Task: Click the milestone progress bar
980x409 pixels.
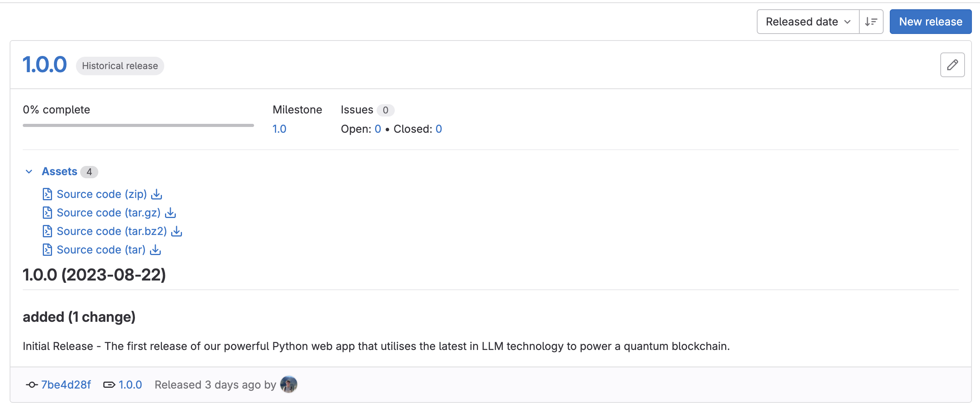Action: pos(138,125)
